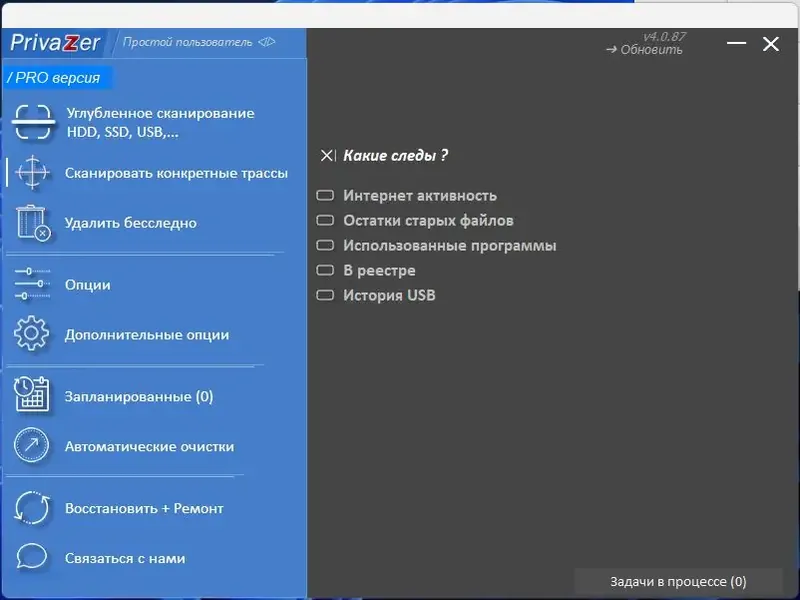Open the Задачи в процессе (0) button

coord(678,582)
